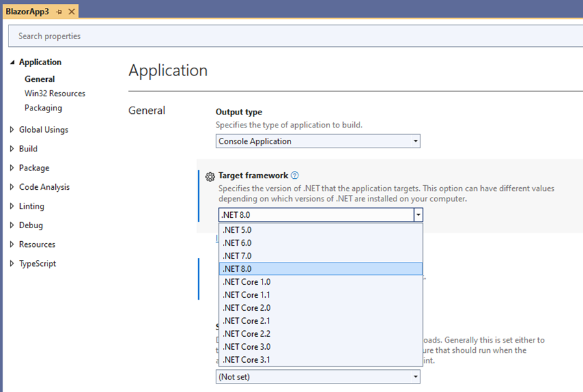This screenshot has height=392, width=583.
Task: Select General under Application
Action: tap(40, 79)
